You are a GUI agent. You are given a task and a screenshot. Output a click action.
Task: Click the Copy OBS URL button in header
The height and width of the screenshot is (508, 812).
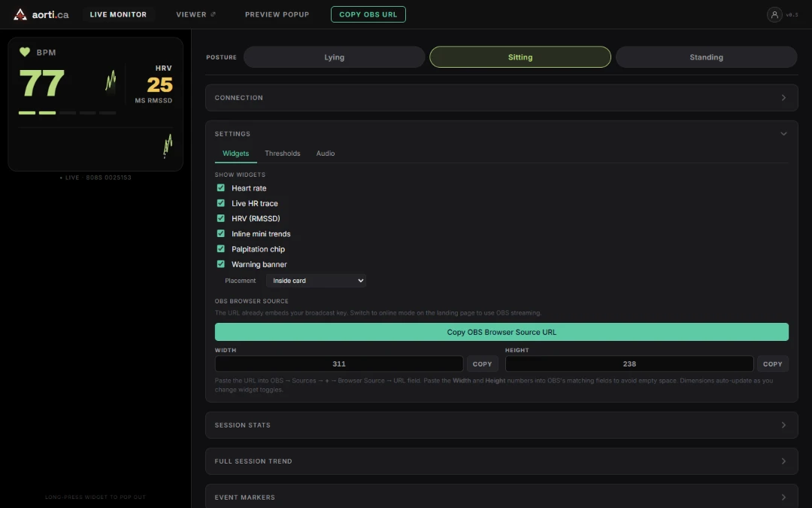[368, 14]
